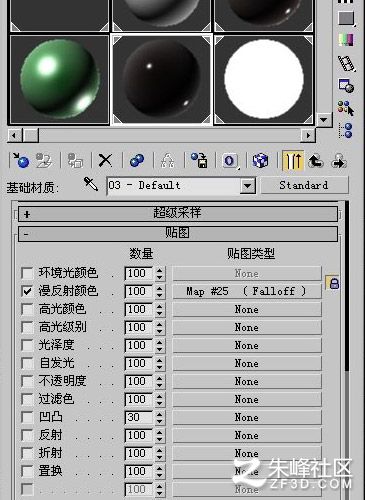The width and height of the screenshot is (365, 500).
Task: Toggle Show End Result icon
Action: (x=293, y=161)
